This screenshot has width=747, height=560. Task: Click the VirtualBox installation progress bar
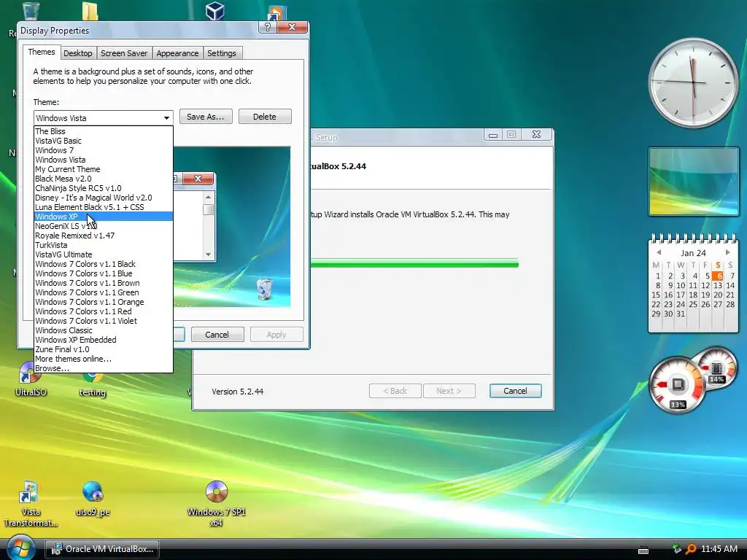click(414, 262)
